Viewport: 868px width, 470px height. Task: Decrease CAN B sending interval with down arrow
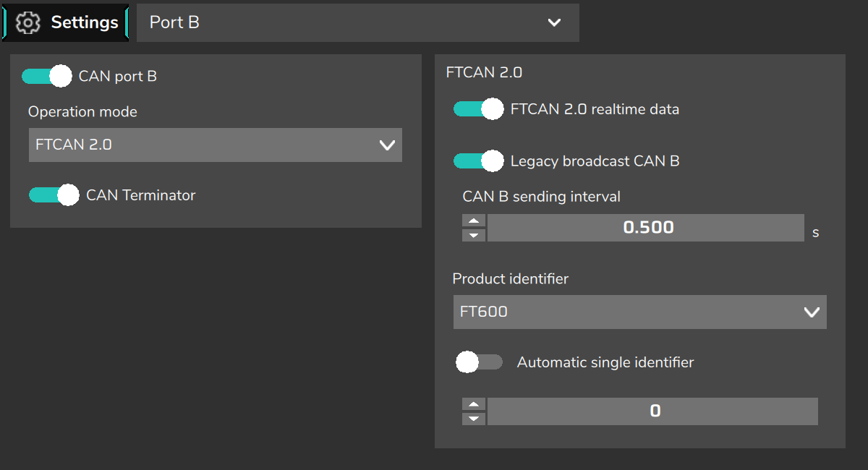click(x=473, y=235)
